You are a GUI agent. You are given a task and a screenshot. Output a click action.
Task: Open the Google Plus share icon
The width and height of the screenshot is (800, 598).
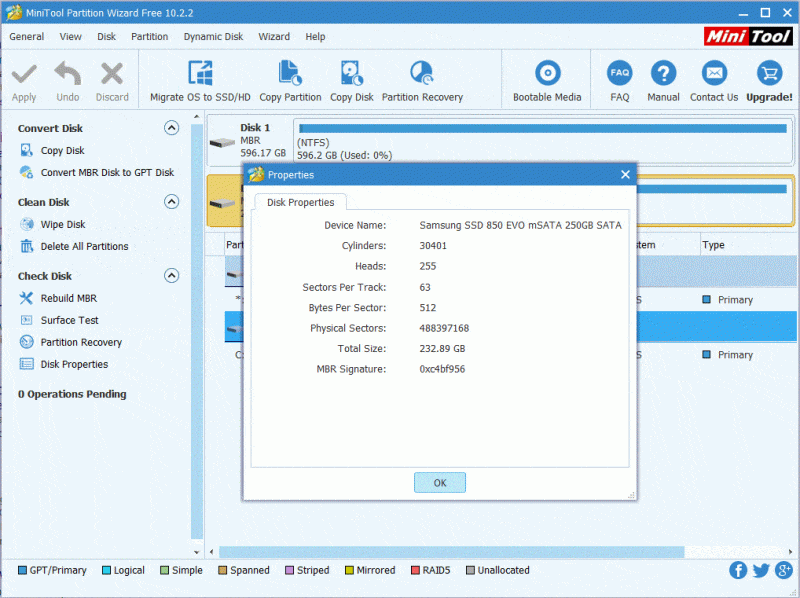pos(784,570)
